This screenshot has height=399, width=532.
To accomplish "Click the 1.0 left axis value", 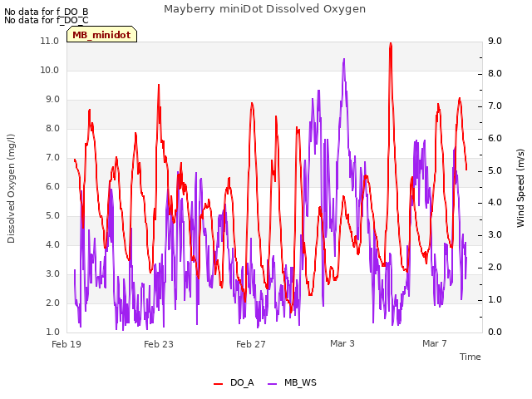I will point(52,332).
